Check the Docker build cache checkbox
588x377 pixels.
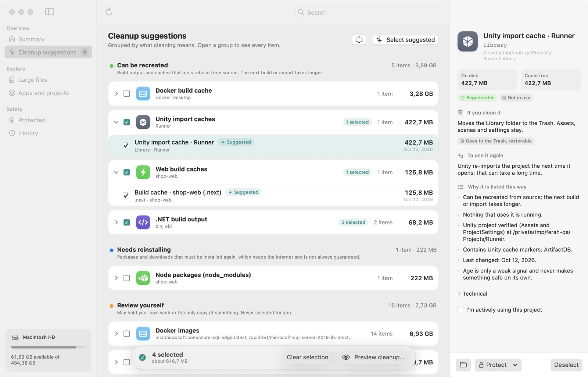coord(127,94)
